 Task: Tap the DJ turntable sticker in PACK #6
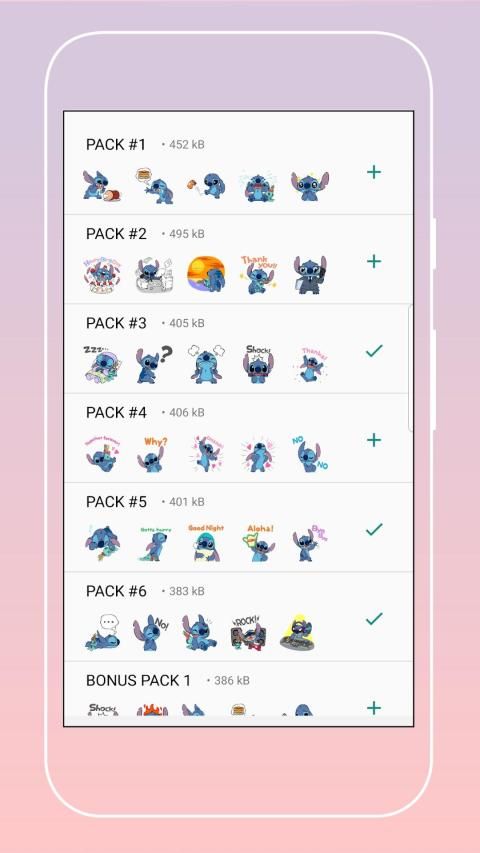point(299,633)
